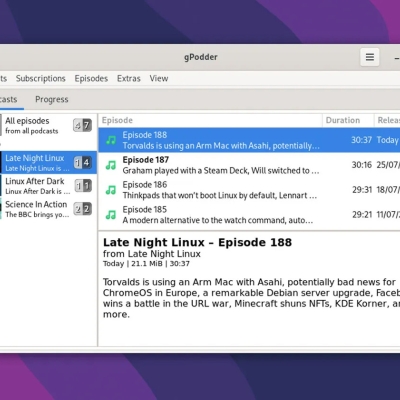Select the Episode 185 title text
400x400 pixels.
pos(145,210)
